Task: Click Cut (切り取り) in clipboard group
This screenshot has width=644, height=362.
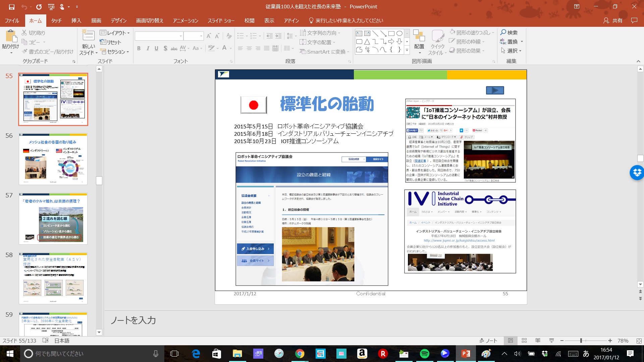Action: point(33,33)
